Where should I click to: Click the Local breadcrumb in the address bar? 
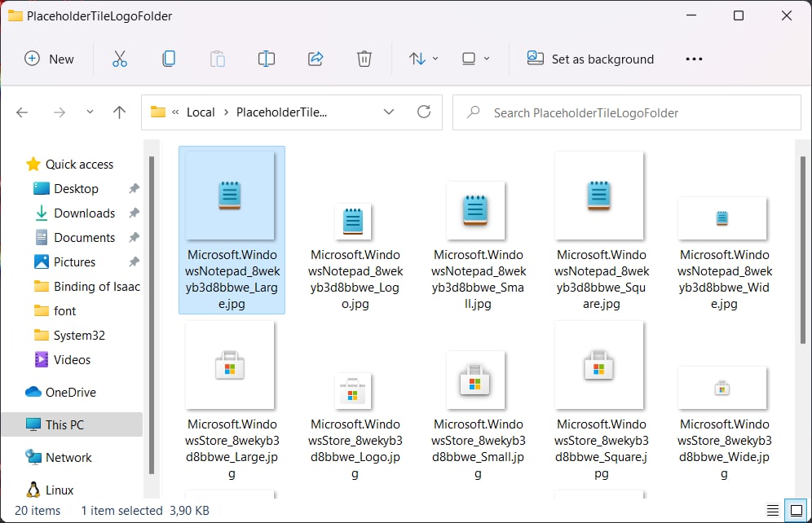click(x=201, y=112)
